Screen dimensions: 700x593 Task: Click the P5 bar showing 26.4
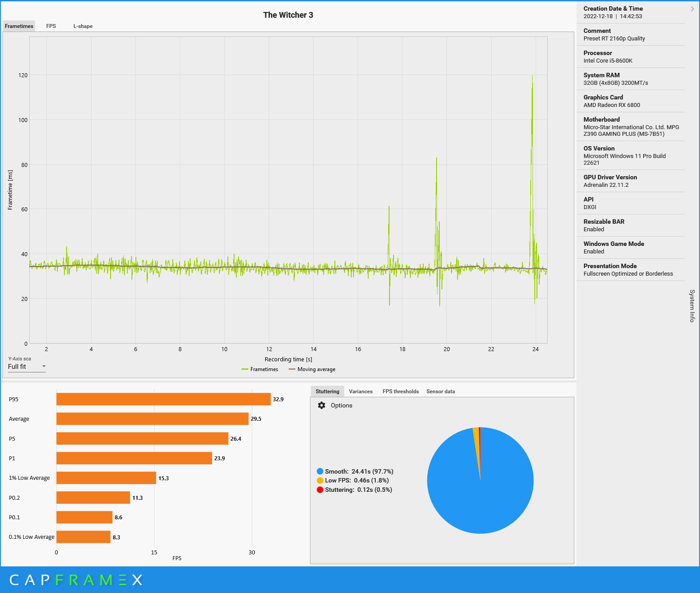pos(143,439)
